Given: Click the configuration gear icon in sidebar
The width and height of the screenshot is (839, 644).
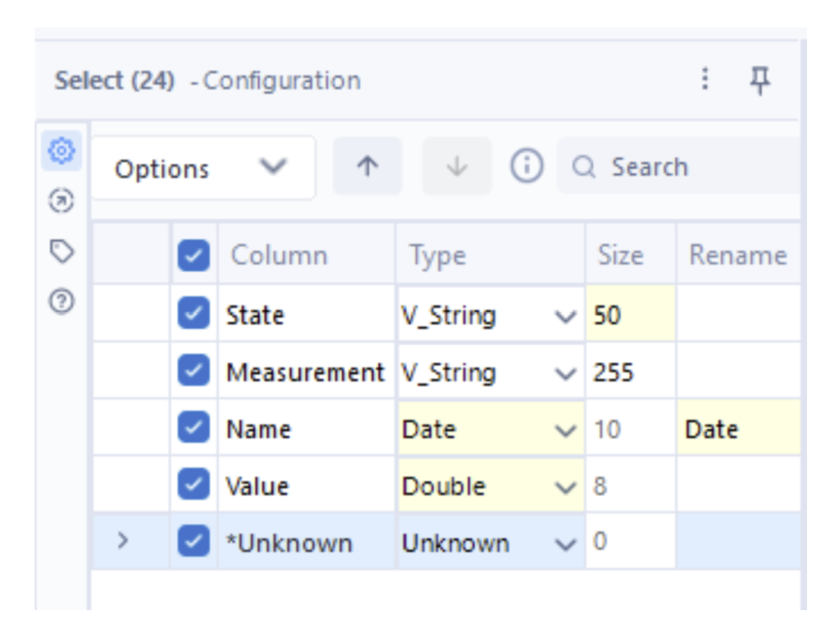Looking at the screenshot, I should tap(61, 151).
